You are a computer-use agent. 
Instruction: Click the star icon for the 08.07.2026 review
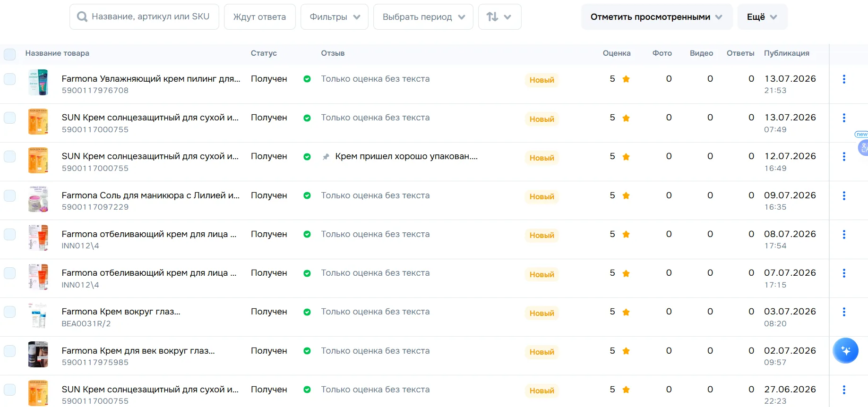[626, 234]
